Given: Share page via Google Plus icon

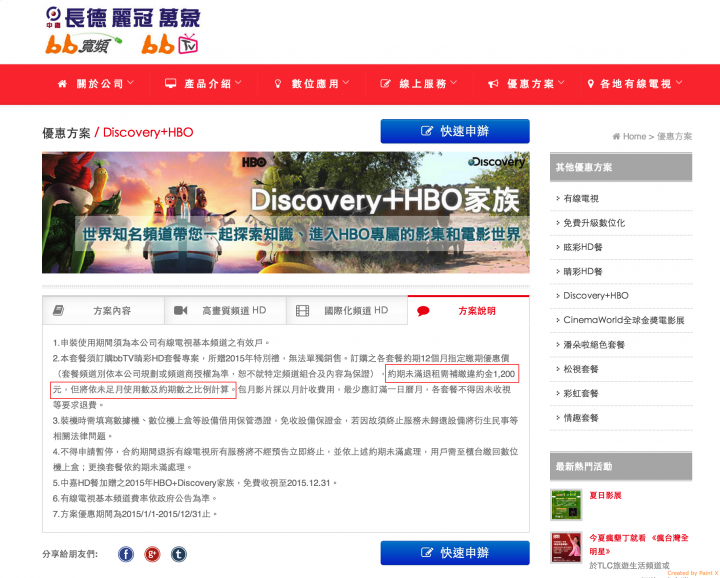Looking at the screenshot, I should point(152,554).
